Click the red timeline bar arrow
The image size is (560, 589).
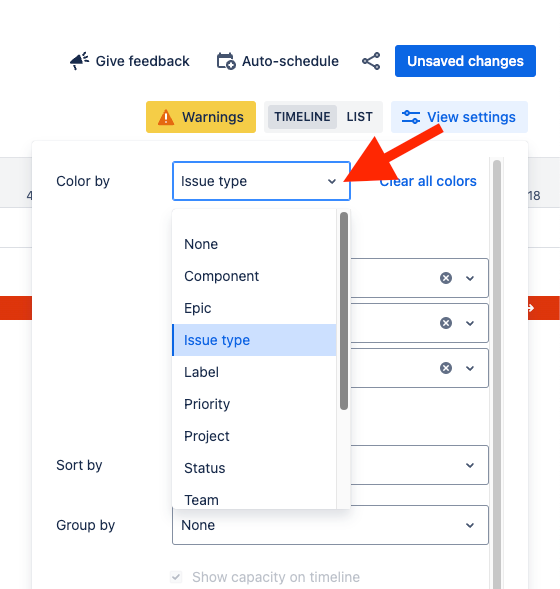[531, 308]
